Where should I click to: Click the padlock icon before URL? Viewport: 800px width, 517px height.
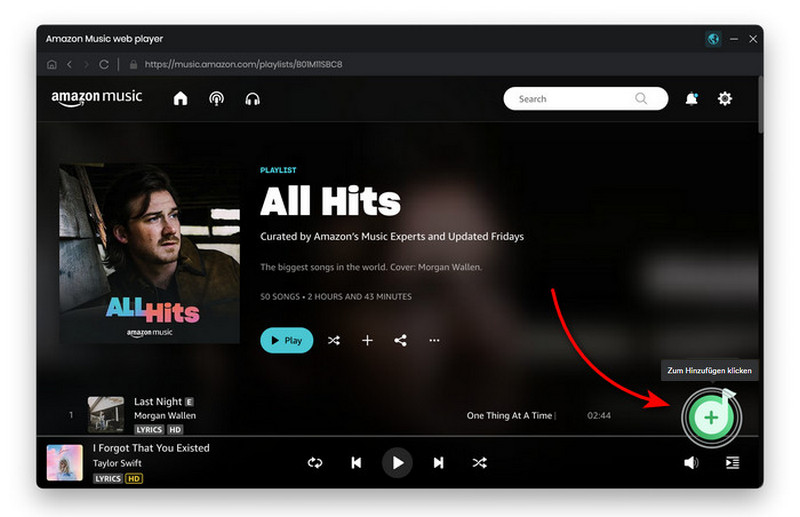(x=133, y=64)
